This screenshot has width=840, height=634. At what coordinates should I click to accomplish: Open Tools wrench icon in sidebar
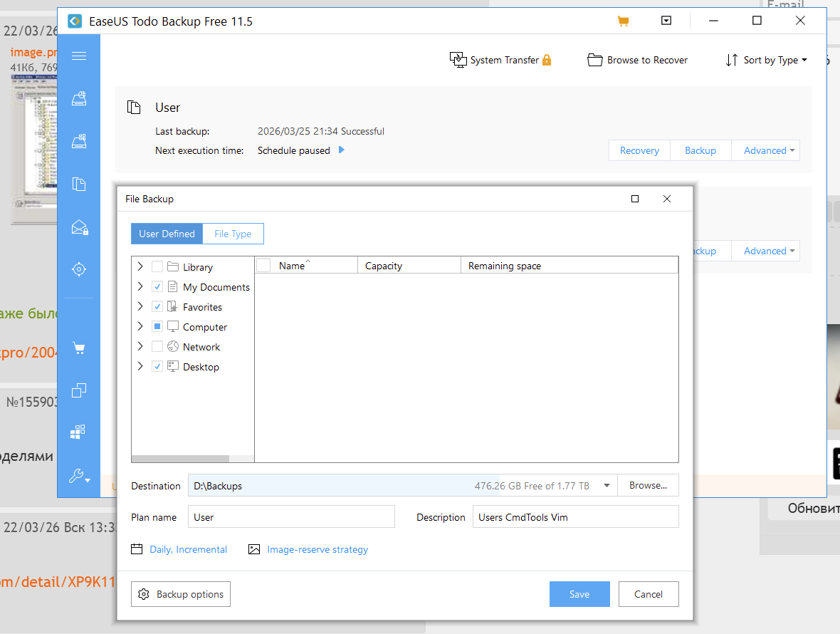point(79,476)
